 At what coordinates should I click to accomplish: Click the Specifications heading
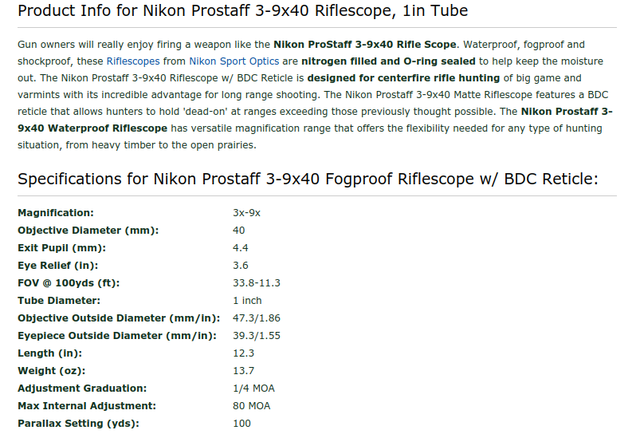point(308,179)
